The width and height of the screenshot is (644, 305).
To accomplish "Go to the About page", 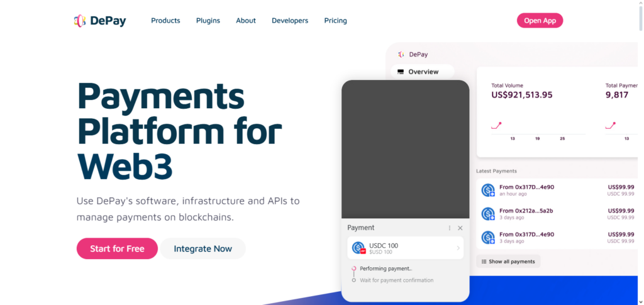I will point(246,21).
